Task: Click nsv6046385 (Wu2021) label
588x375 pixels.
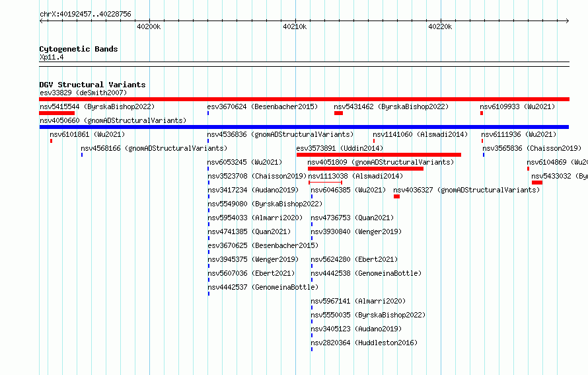Action: coord(348,190)
